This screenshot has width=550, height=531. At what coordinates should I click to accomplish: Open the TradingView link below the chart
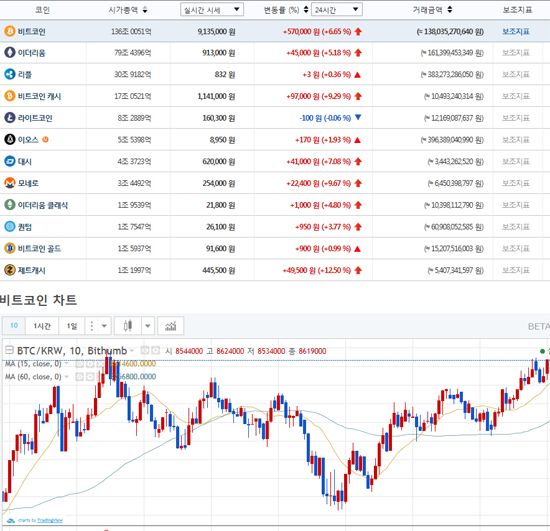(x=50, y=520)
